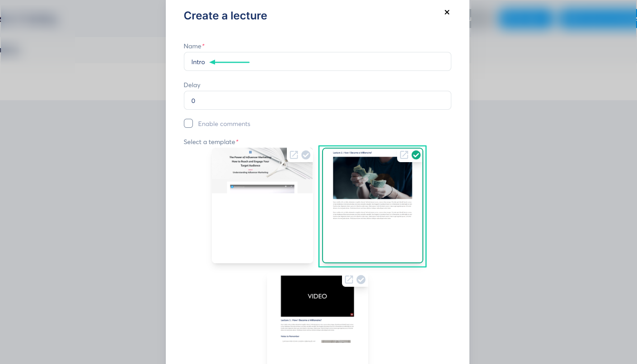Open preview icon of the money image template
This screenshot has width=637, height=364.
tap(404, 155)
